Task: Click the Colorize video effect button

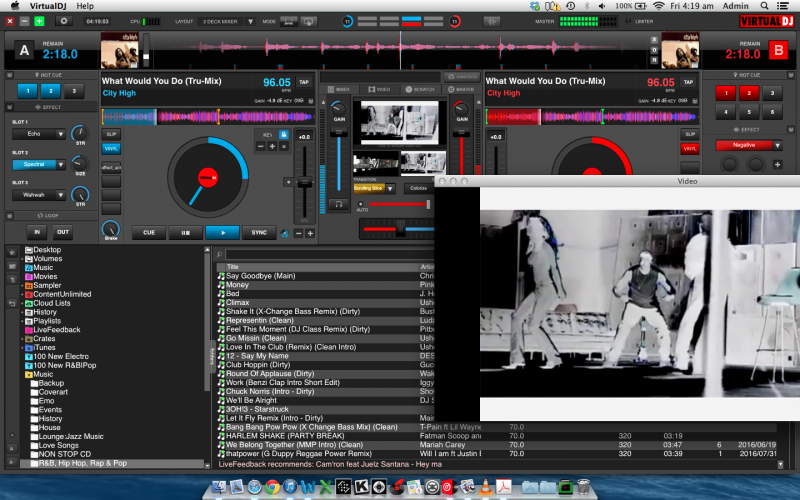Action: [x=418, y=188]
